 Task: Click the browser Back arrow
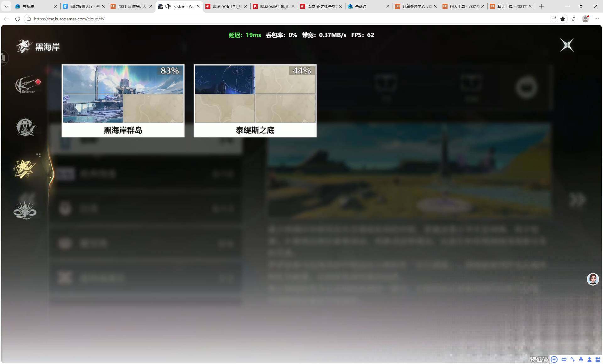point(6,19)
